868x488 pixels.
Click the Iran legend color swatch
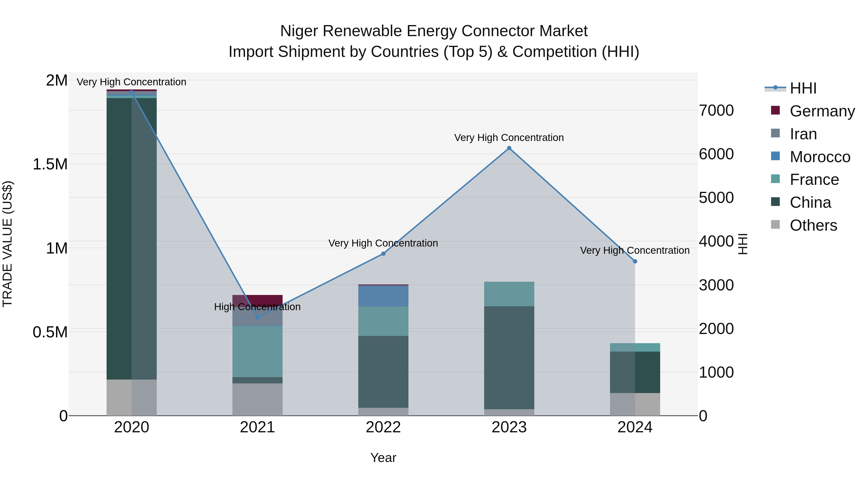[x=775, y=133]
